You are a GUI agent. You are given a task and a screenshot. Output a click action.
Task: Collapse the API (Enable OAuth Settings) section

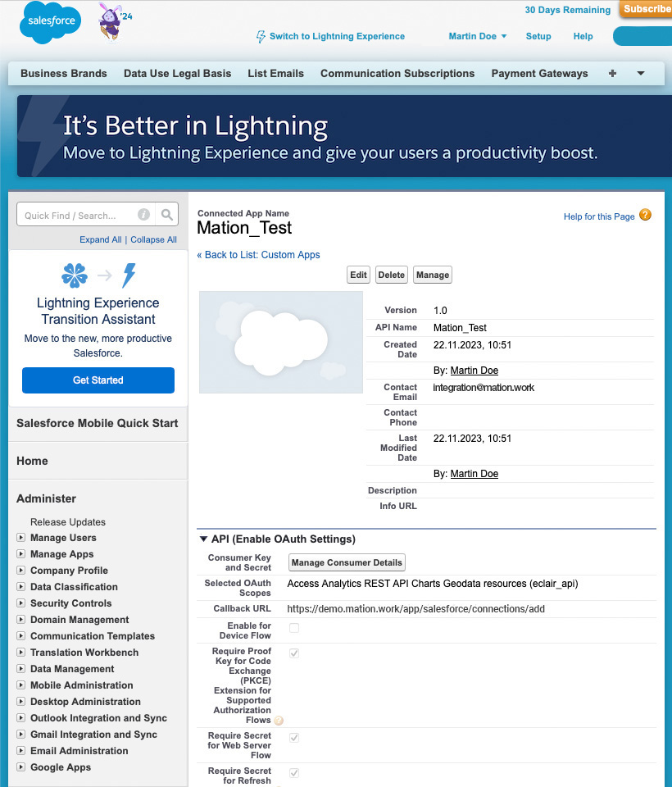[203, 539]
